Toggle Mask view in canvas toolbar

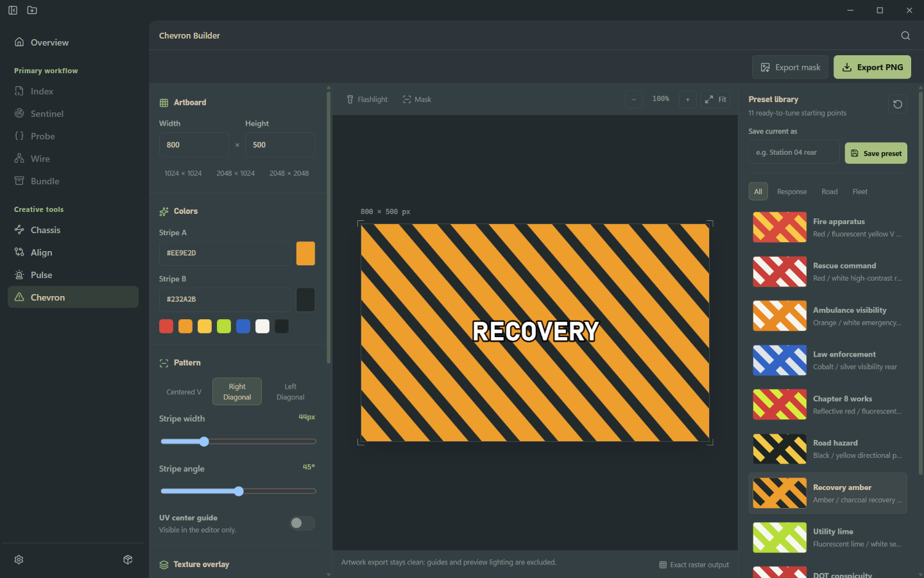coord(417,100)
